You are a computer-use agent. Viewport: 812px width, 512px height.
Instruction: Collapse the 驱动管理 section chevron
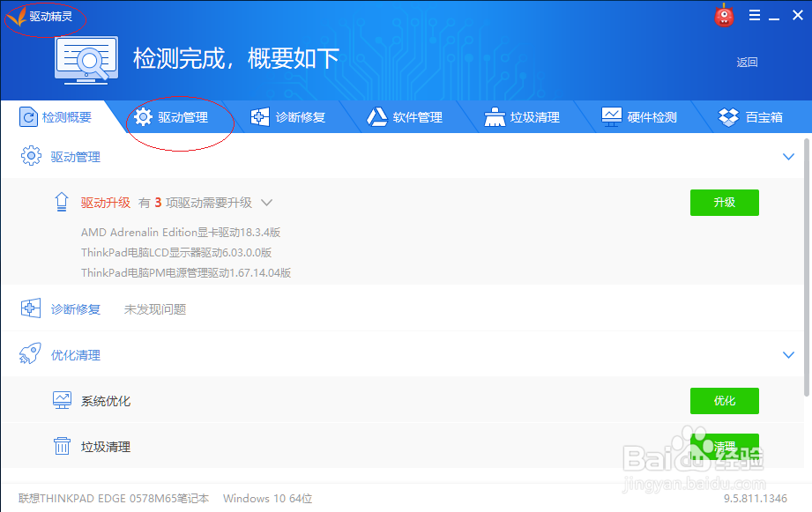[x=788, y=157]
